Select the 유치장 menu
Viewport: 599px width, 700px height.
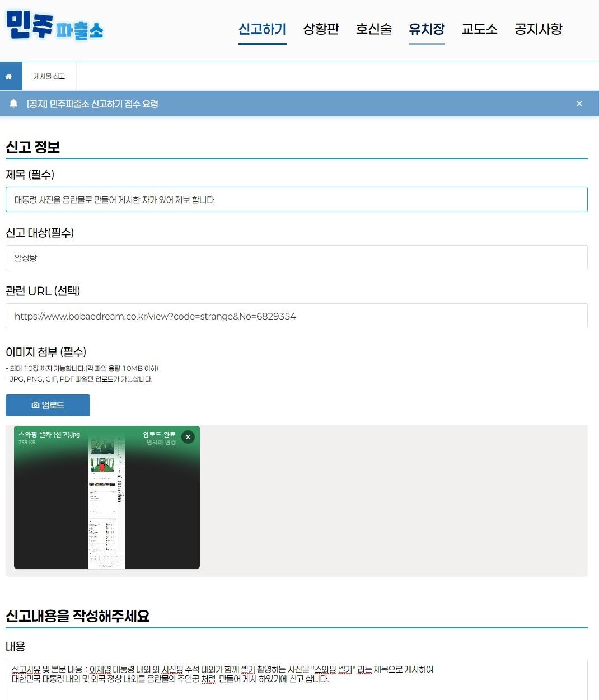427,29
